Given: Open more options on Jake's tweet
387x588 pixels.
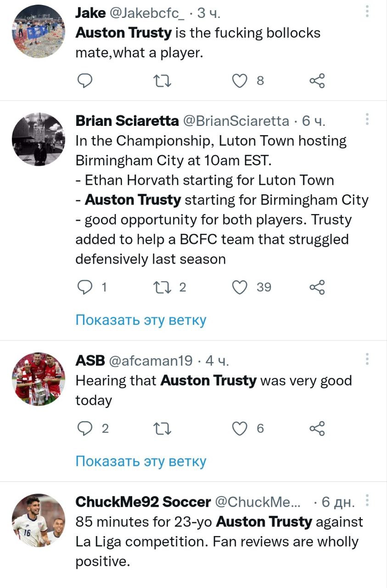Looking at the screenshot, I should pos(367,11).
